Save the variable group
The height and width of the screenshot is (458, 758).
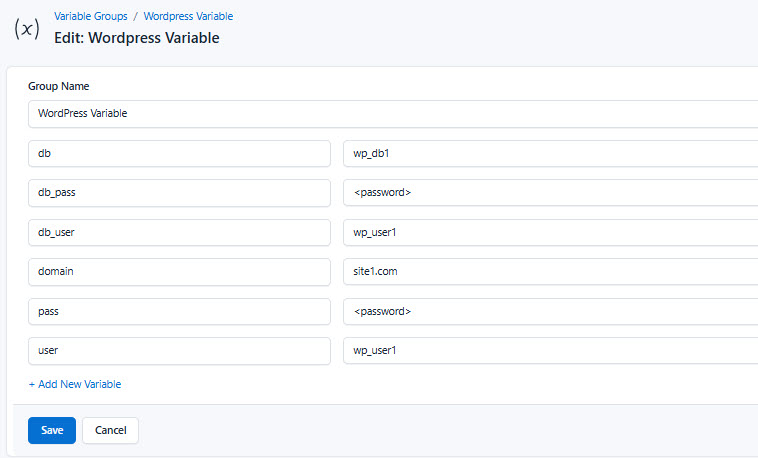click(52, 430)
